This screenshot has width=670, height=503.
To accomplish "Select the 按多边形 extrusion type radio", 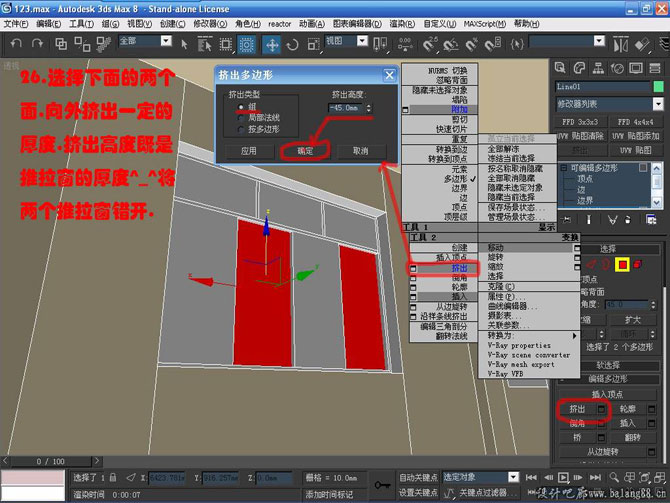I will click(241, 129).
